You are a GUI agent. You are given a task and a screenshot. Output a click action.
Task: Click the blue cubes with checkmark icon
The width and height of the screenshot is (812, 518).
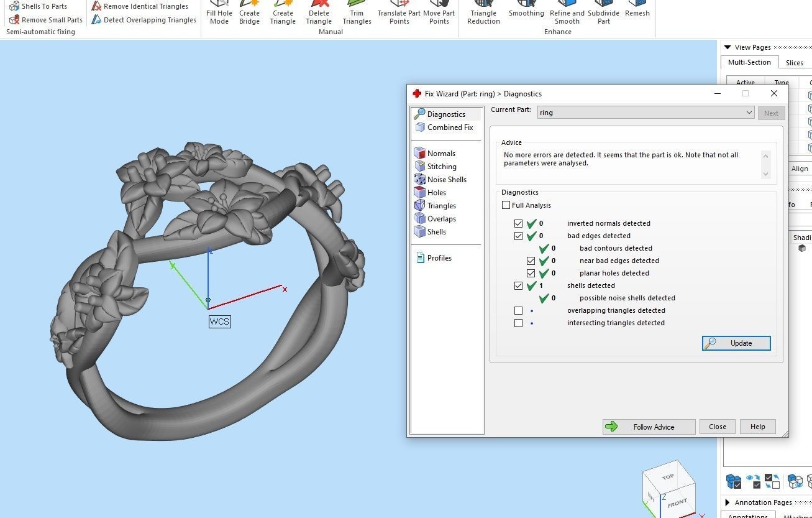(x=734, y=481)
